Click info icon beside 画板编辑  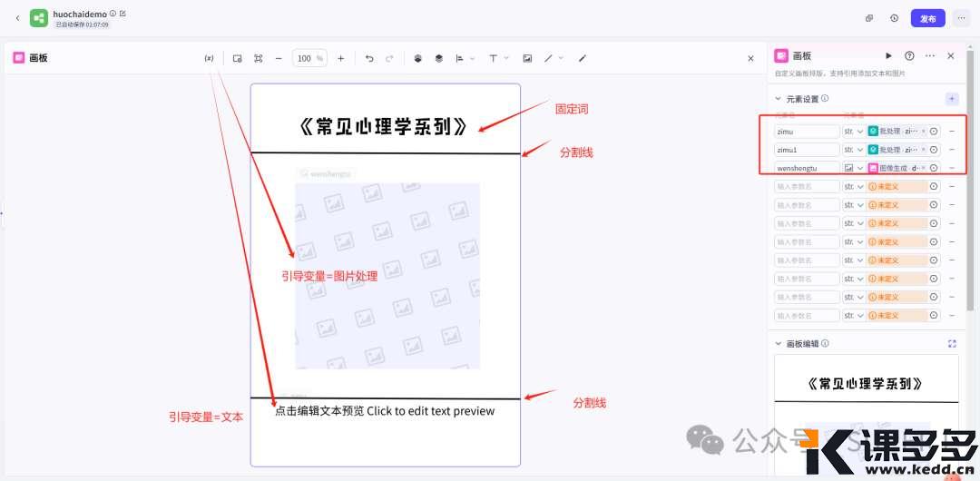[x=825, y=343]
